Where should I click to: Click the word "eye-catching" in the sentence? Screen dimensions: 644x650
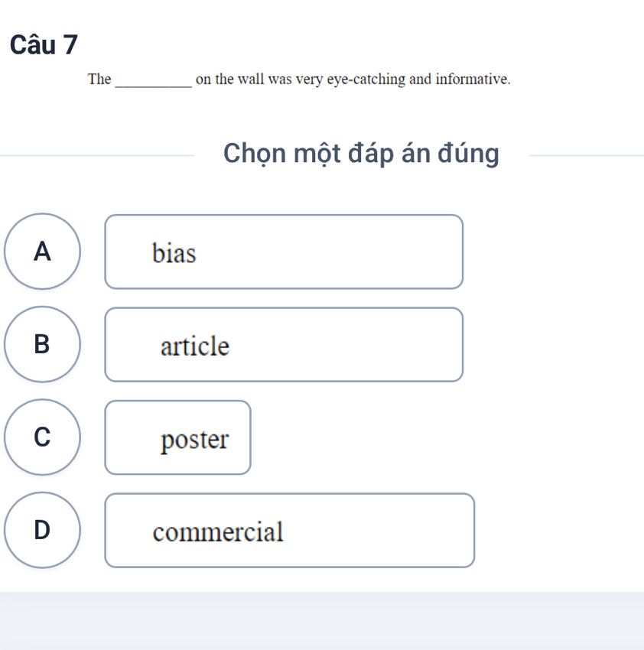pos(366,80)
